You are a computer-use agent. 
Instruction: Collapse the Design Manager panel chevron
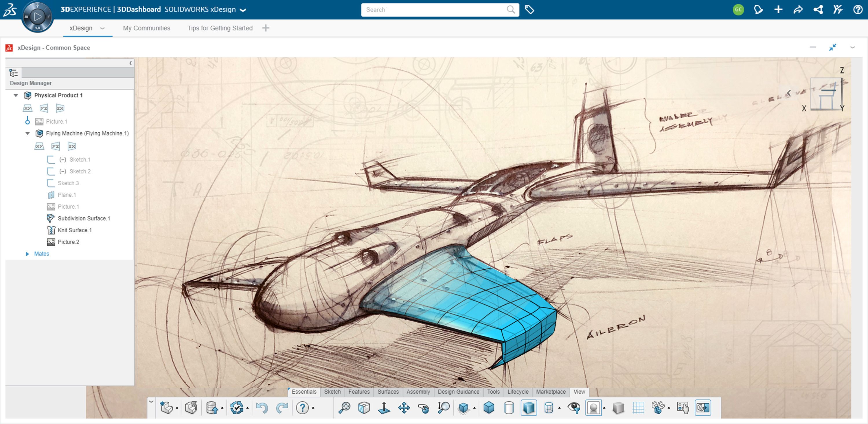[x=131, y=63]
